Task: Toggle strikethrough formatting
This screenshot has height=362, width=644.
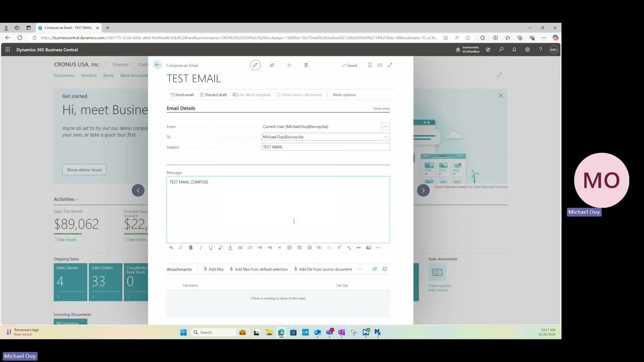Action: click(x=358, y=247)
